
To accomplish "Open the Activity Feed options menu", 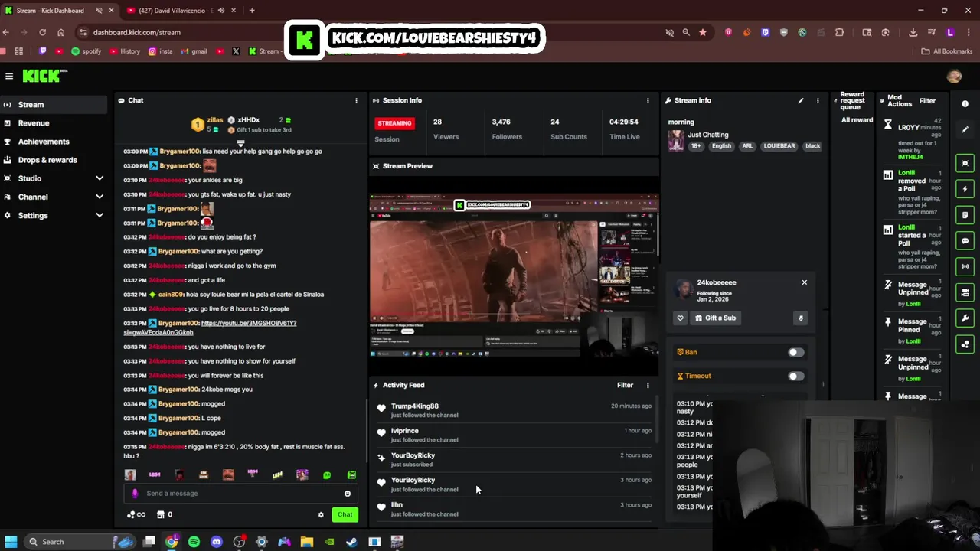I will coord(648,385).
